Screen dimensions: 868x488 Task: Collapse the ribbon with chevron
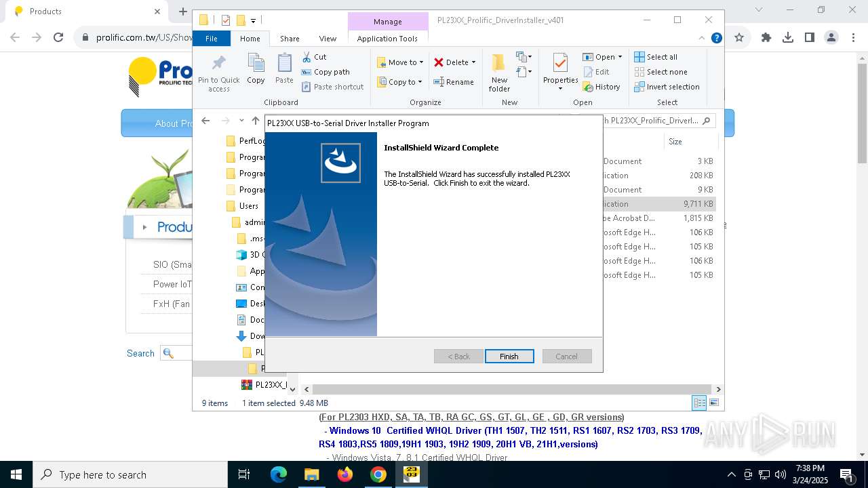click(703, 39)
